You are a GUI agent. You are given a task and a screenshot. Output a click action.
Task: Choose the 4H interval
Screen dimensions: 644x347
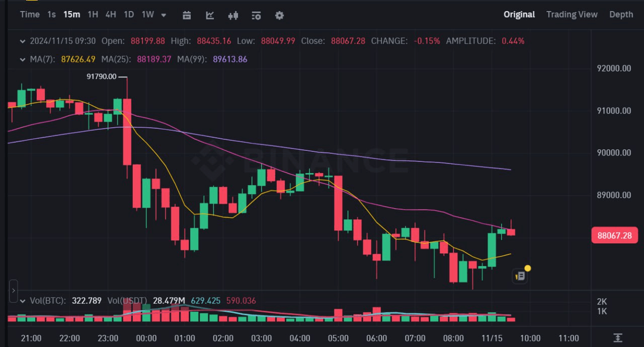[111, 15]
